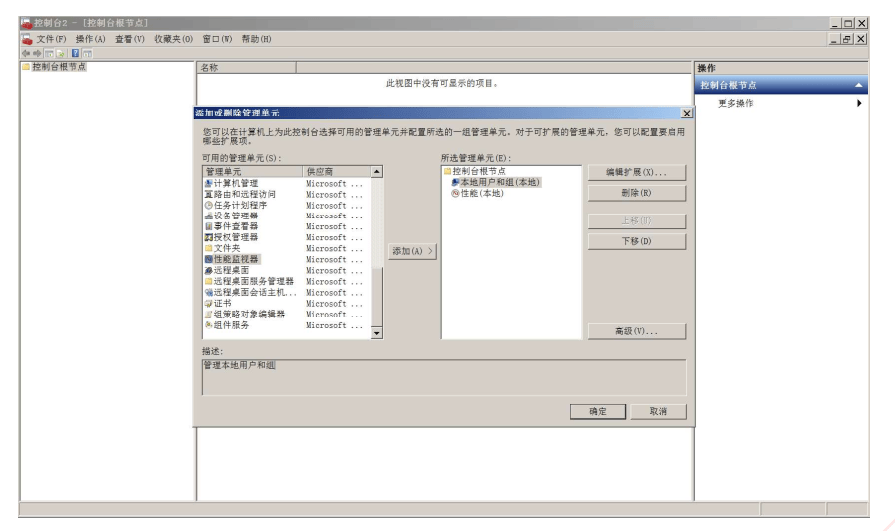
Task: Open the 操作(A) menu
Action: click(90, 39)
